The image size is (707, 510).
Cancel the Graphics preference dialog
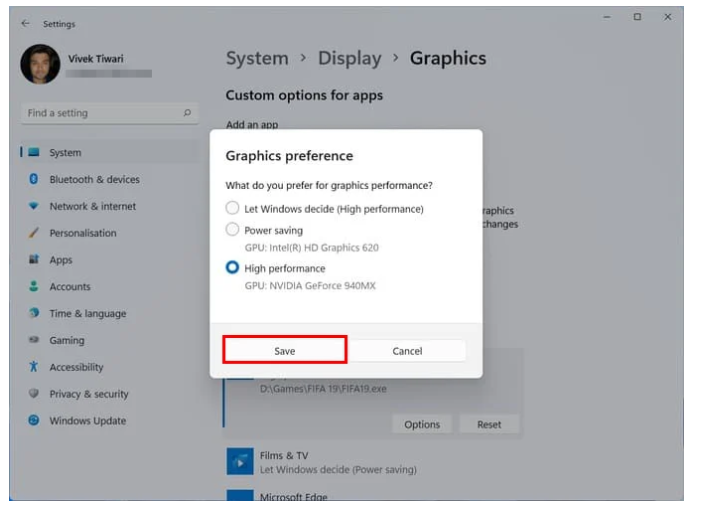click(x=407, y=351)
